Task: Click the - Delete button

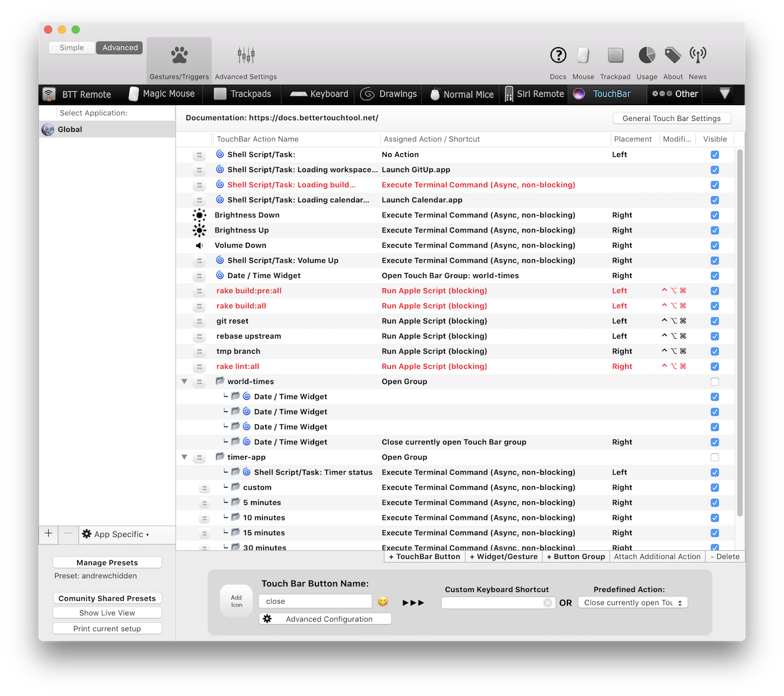Action: (725, 557)
